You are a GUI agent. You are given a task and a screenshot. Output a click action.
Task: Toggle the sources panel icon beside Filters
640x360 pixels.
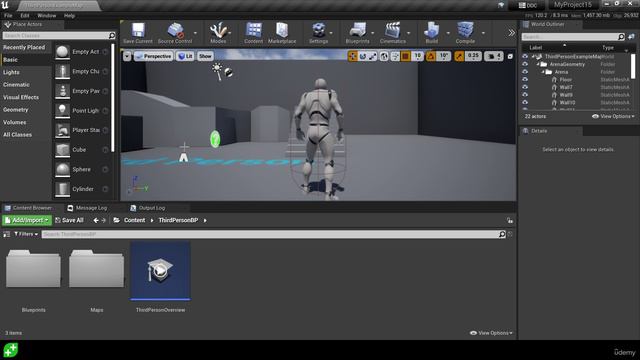[7, 234]
